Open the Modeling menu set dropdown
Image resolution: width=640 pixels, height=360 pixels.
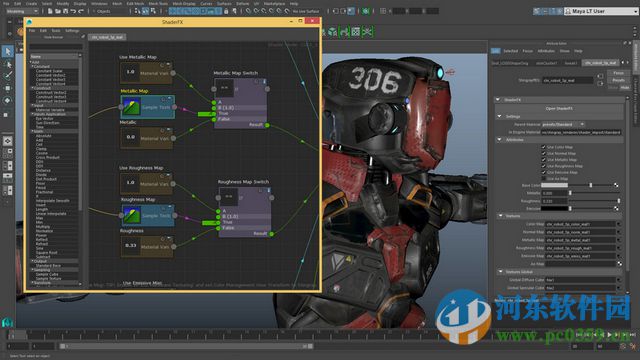click(x=22, y=11)
